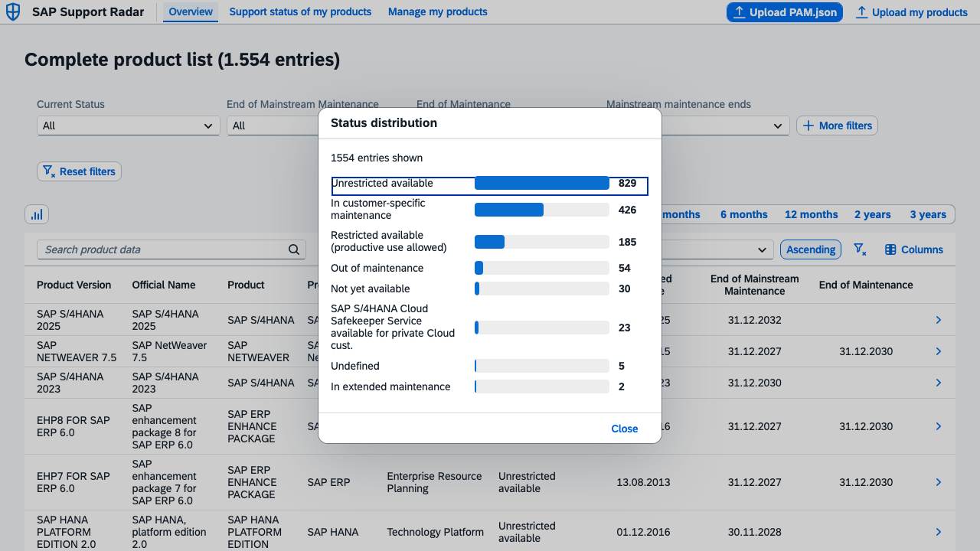Click the 31.12.2032 date cell
This screenshot has height=551, width=980.
(755, 320)
